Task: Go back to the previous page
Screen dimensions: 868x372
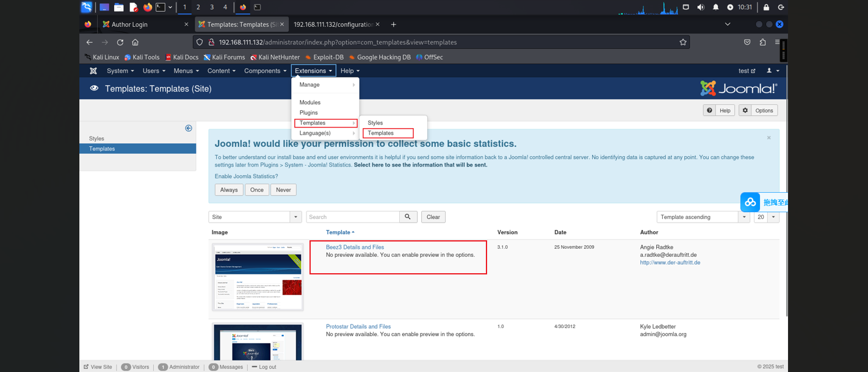Action: pyautogui.click(x=90, y=42)
